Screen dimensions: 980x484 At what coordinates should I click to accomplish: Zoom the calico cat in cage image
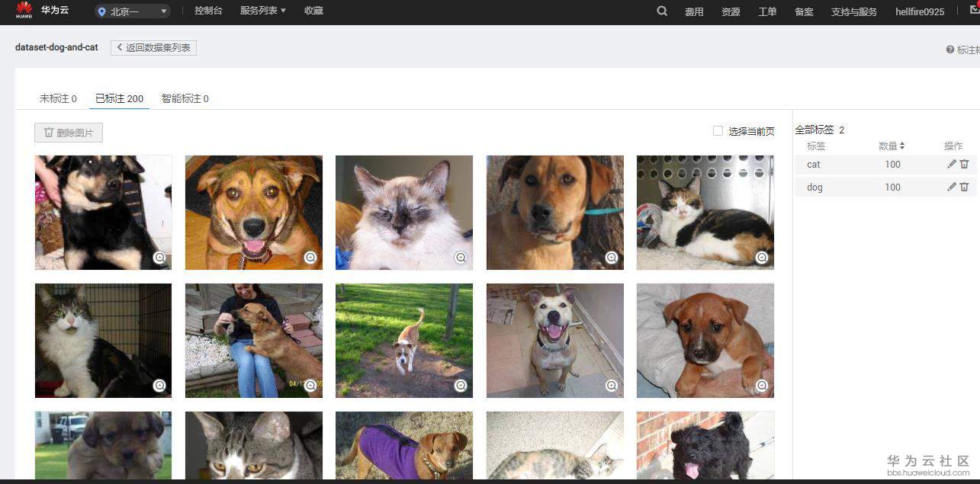click(762, 258)
